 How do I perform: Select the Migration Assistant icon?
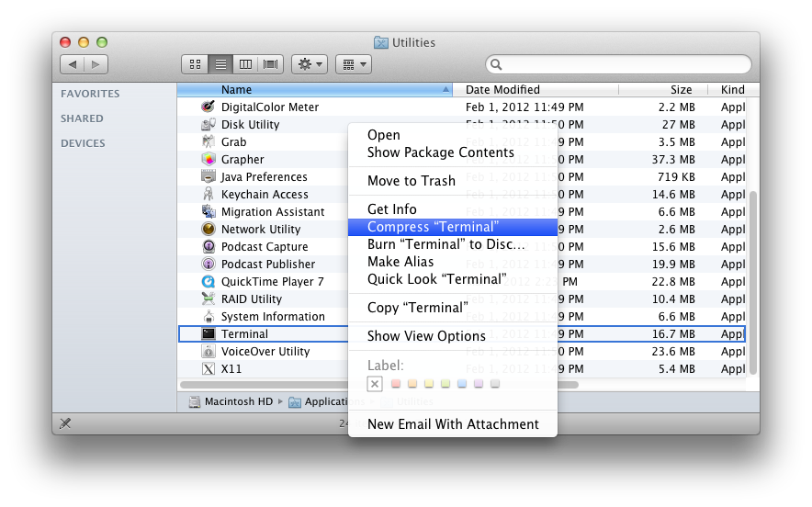click(209, 211)
